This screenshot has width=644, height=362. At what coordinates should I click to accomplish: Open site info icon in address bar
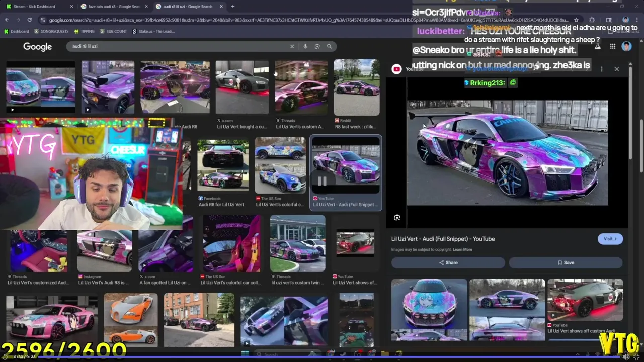coord(43,20)
